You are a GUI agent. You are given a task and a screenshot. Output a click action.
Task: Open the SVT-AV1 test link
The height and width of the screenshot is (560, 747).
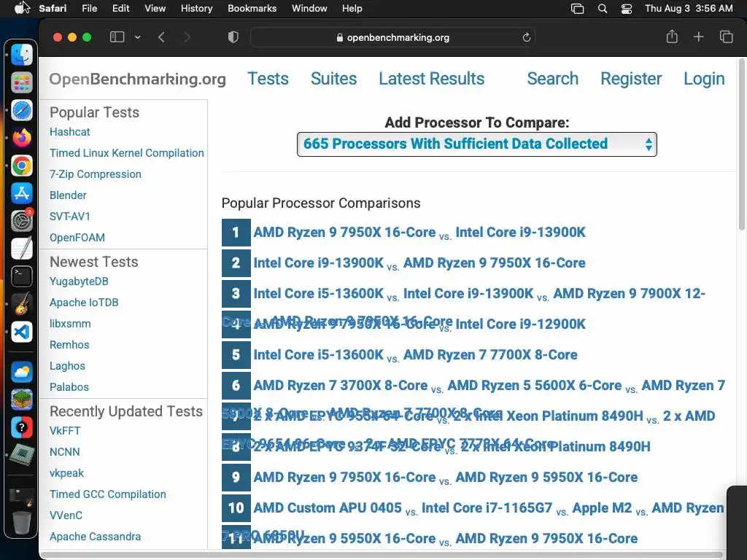click(x=70, y=216)
